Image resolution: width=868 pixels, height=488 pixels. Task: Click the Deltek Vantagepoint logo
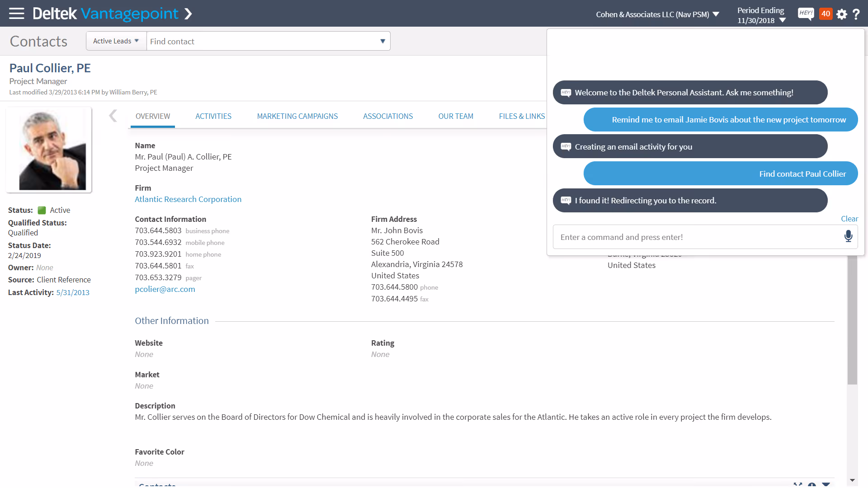(105, 14)
